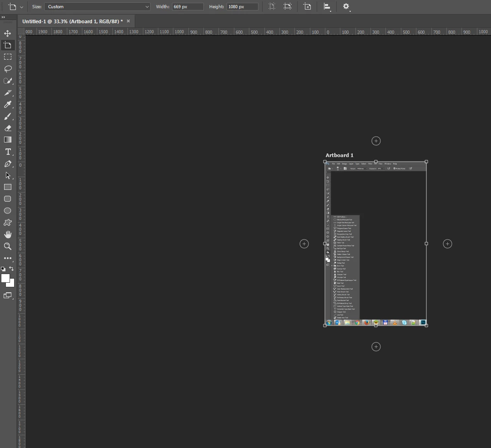This screenshot has height=448, width=491.
Task: Select the Eyedropper tool
Action: 8,104
